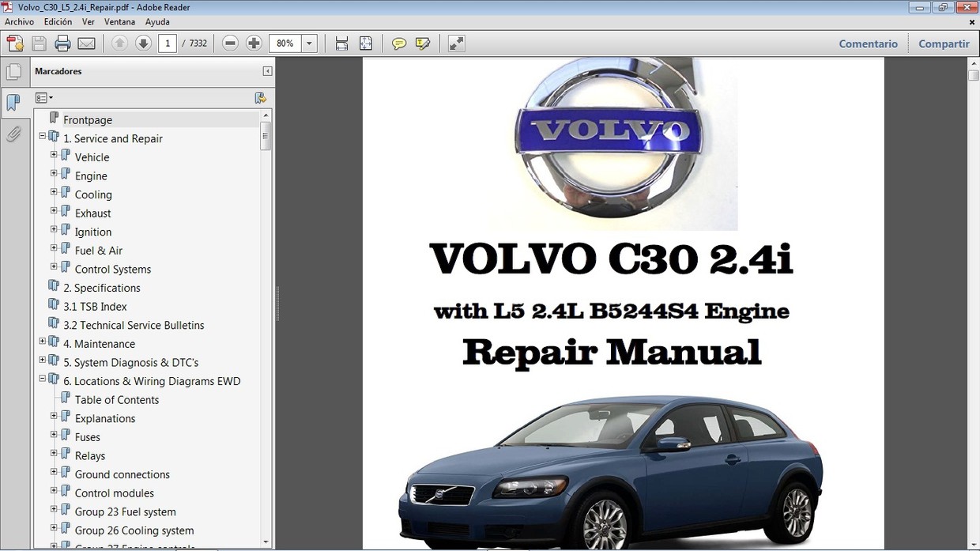Image resolution: width=980 pixels, height=551 pixels.
Task: Click the fit one full page icon
Action: (366, 43)
